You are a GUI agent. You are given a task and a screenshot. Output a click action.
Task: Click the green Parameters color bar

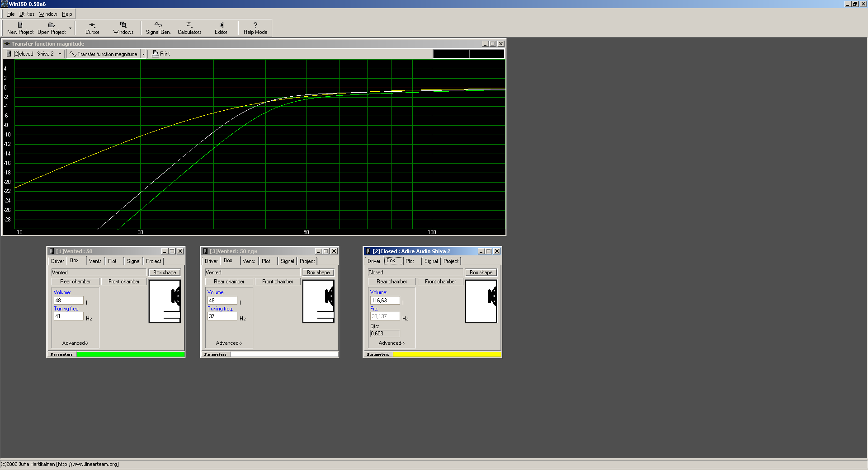(130, 355)
